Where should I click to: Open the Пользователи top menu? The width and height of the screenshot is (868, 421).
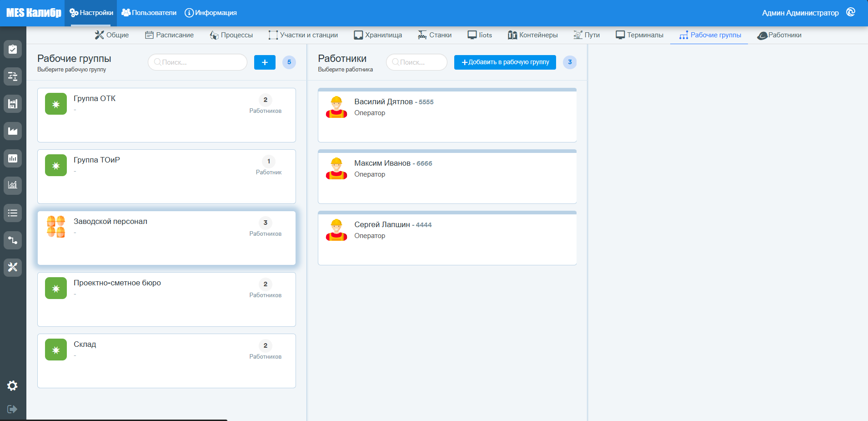(x=149, y=13)
